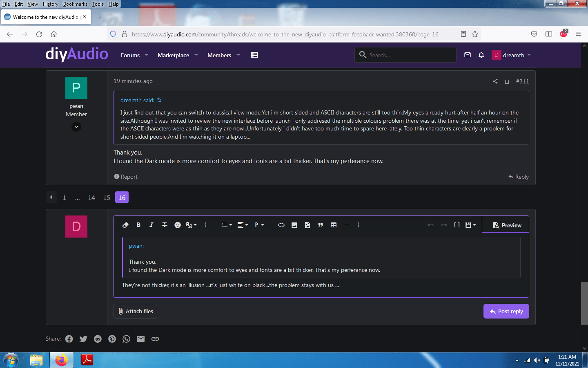Open the text alignment dropdown

tap(243, 225)
